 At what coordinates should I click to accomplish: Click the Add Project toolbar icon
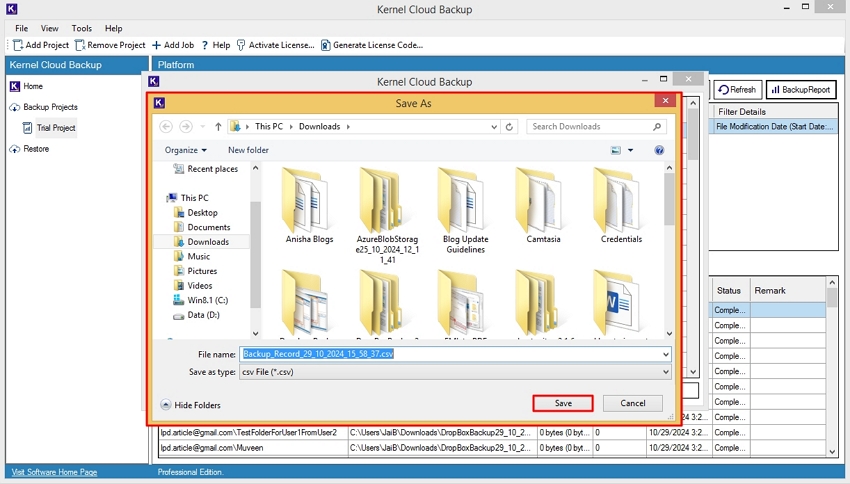coord(17,45)
